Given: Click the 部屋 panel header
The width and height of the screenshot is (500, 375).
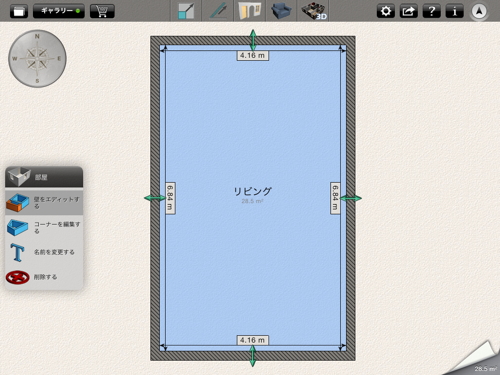Looking at the screenshot, I should click(44, 177).
